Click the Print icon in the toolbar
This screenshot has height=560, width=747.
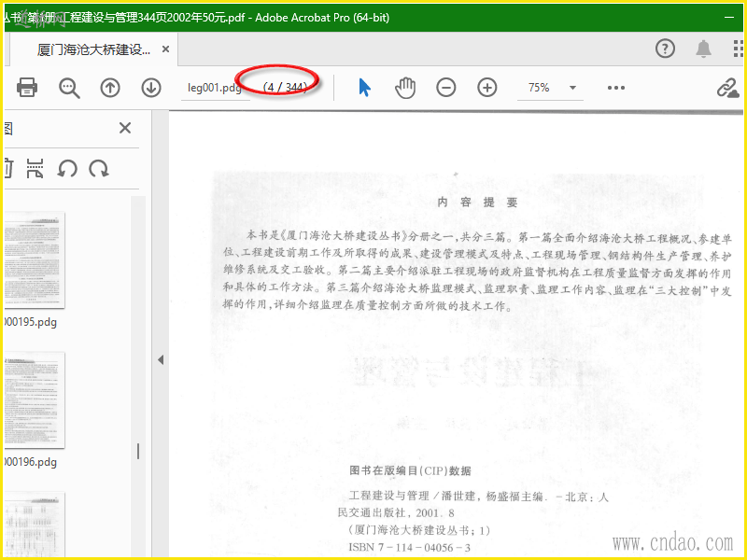pos(27,88)
